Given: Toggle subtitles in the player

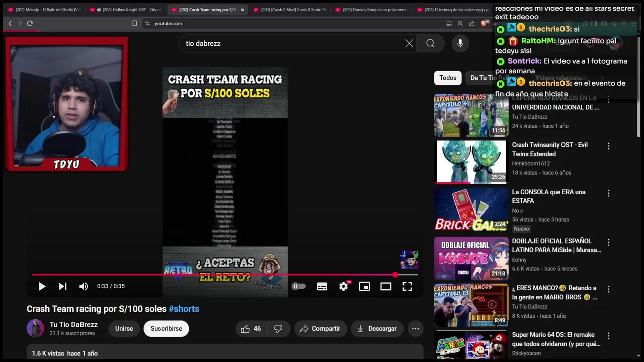Looking at the screenshot, I should 322,286.
